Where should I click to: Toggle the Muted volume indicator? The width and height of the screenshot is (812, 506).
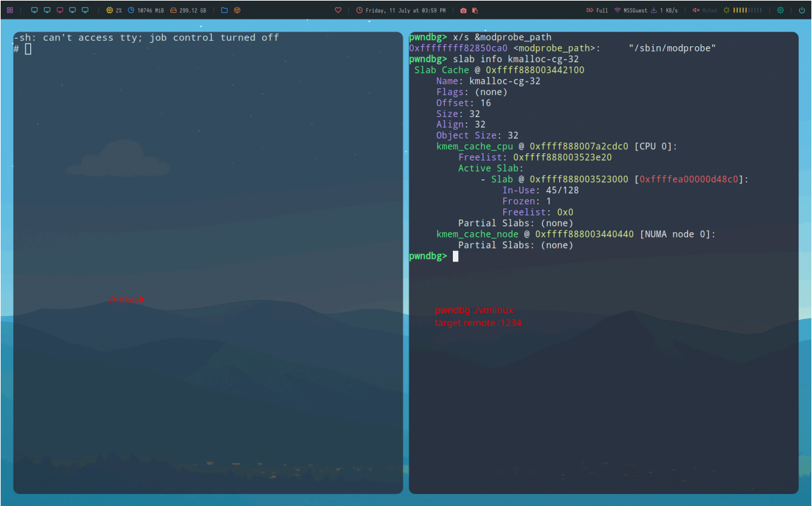[704, 10]
